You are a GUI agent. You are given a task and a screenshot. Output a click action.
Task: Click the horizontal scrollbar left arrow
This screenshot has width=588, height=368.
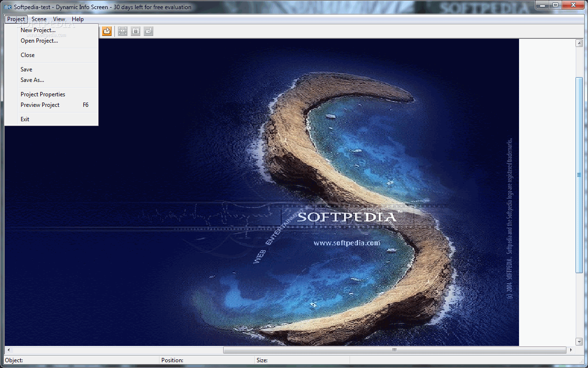(9, 350)
